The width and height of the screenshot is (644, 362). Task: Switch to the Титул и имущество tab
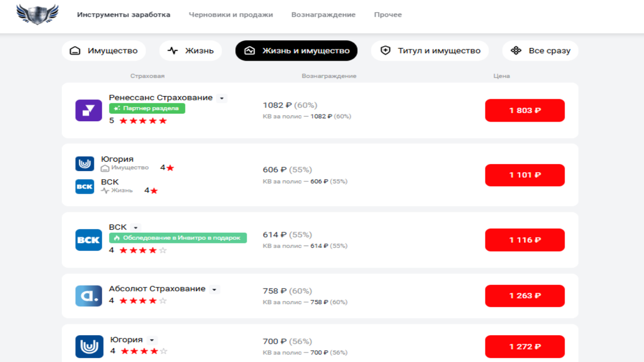[x=430, y=51]
